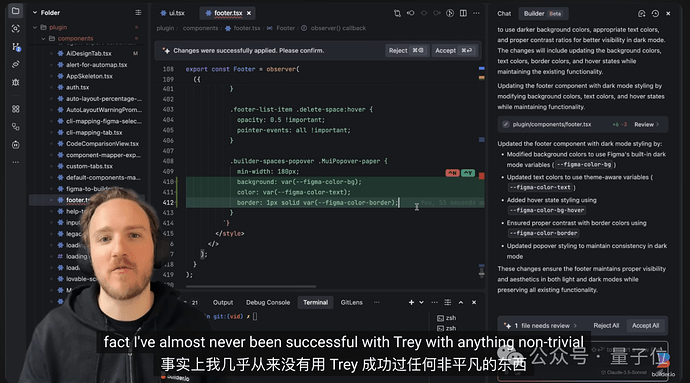Open the extensions grid icon in sidebar
Image resolution: width=690 pixels, height=383 pixels.
(x=15, y=109)
